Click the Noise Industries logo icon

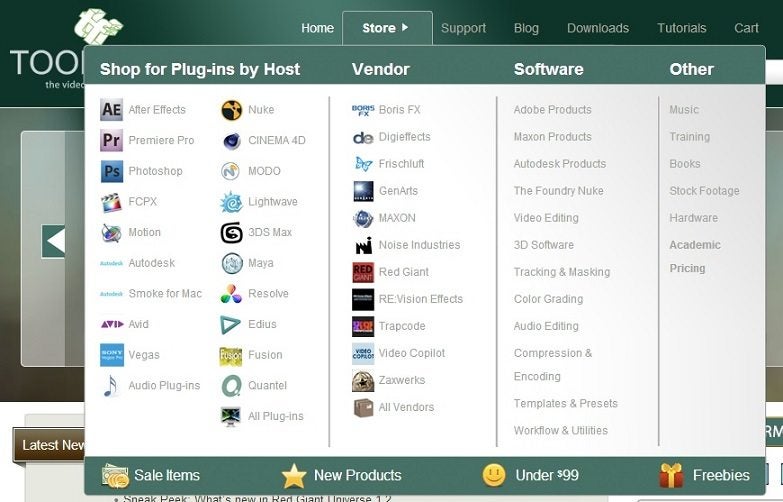[364, 245]
